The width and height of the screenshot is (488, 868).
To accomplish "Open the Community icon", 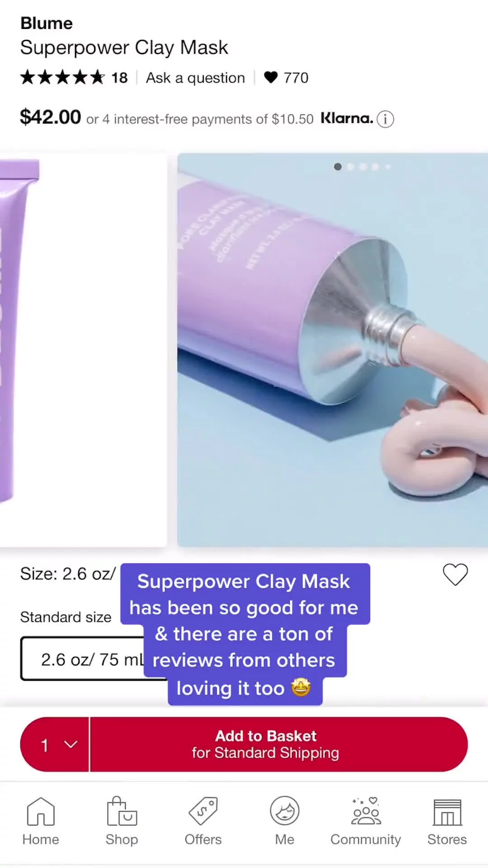I will (366, 811).
